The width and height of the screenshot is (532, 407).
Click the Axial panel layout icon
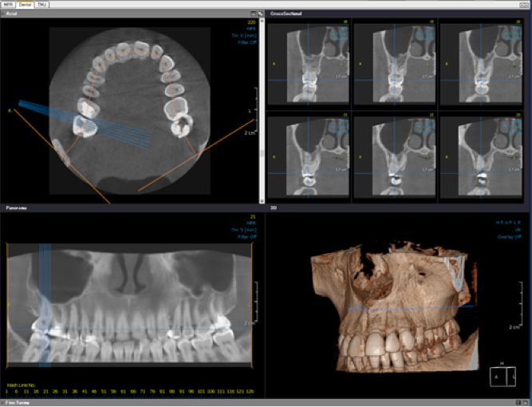(x=252, y=14)
